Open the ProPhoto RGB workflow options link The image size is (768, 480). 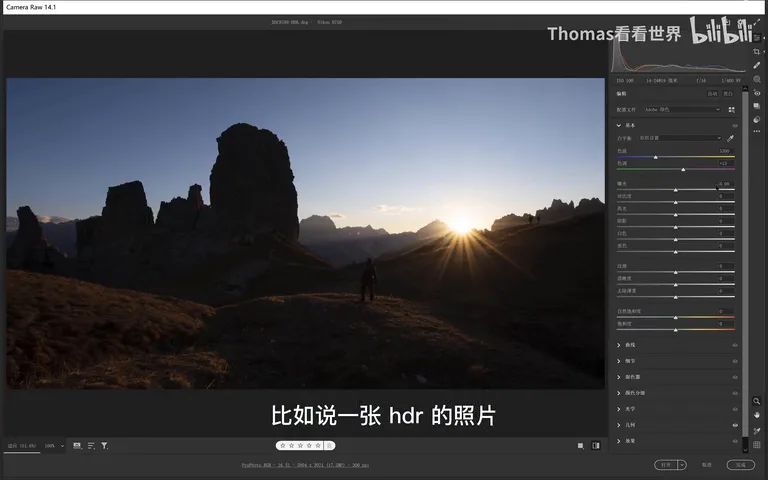pos(305,465)
